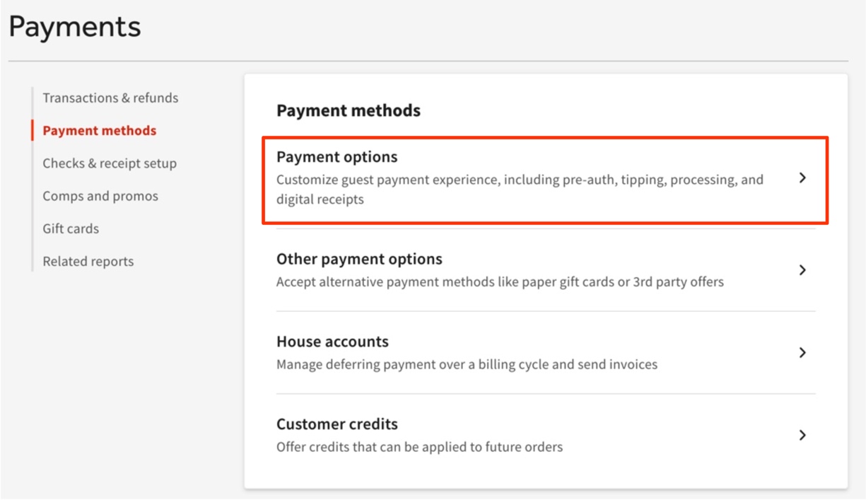Viewport: 868px width, 500px height.
Task: Open the House accounts heading
Action: click(332, 342)
